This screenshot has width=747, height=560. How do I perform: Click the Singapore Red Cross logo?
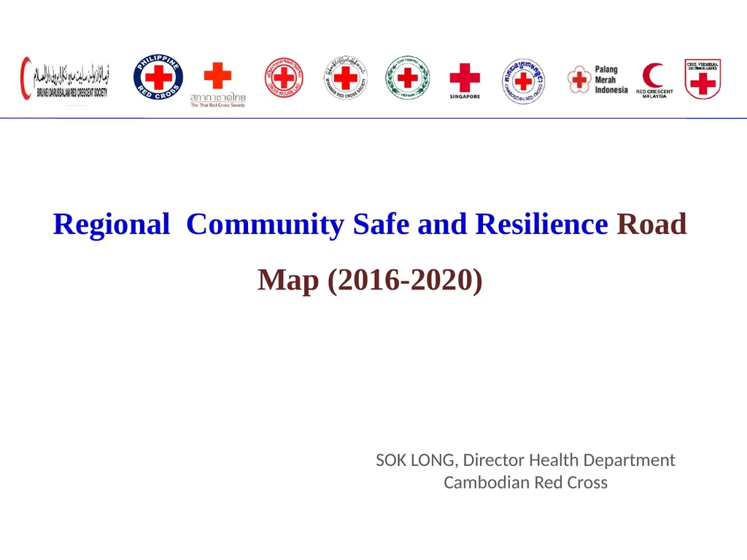pyautogui.click(x=465, y=81)
